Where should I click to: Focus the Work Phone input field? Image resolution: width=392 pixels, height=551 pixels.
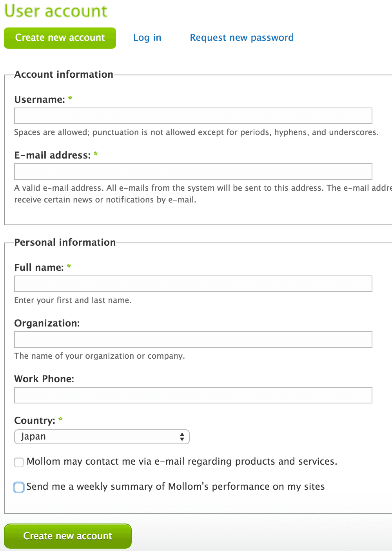(x=193, y=395)
